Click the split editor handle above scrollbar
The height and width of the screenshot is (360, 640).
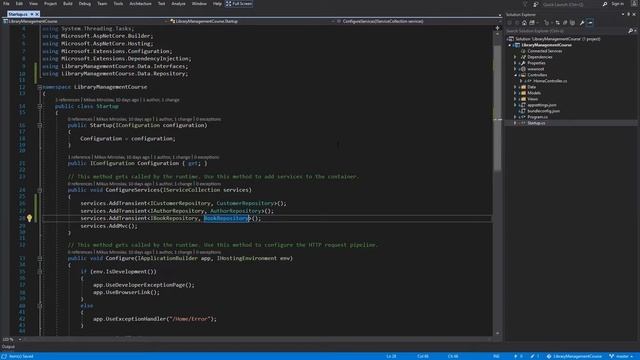pos(498,28)
